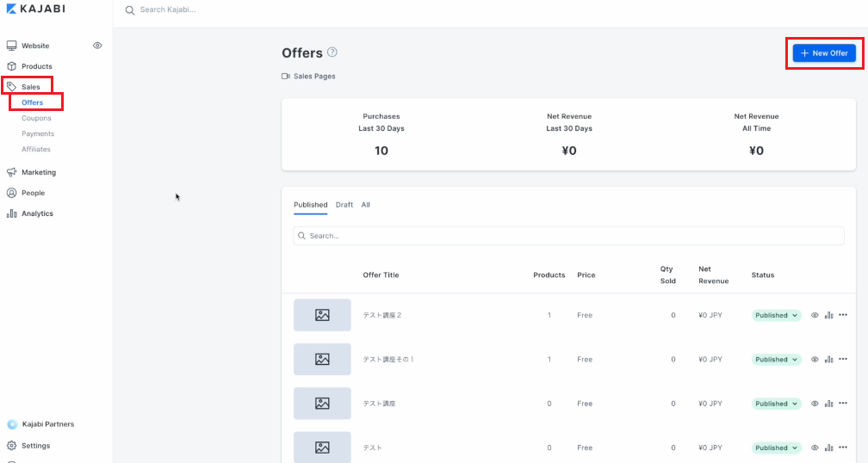Open the Marketing section label
This screenshot has width=868, height=463.
(x=39, y=172)
